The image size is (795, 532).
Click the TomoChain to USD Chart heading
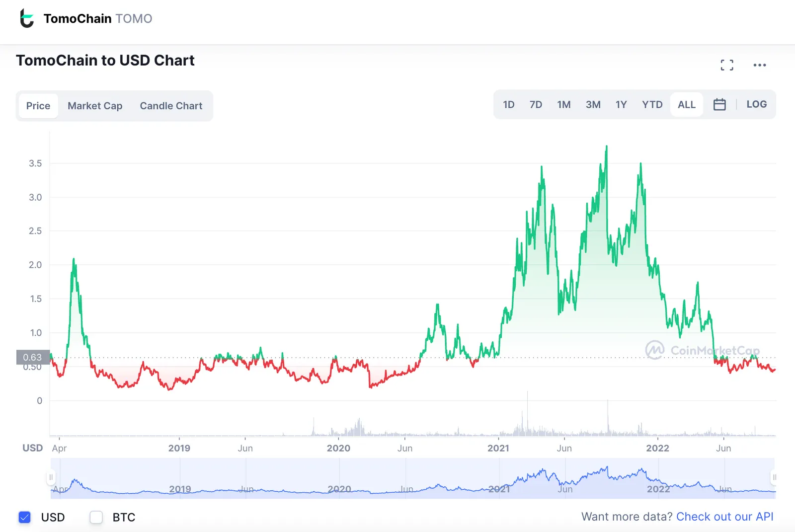(105, 60)
